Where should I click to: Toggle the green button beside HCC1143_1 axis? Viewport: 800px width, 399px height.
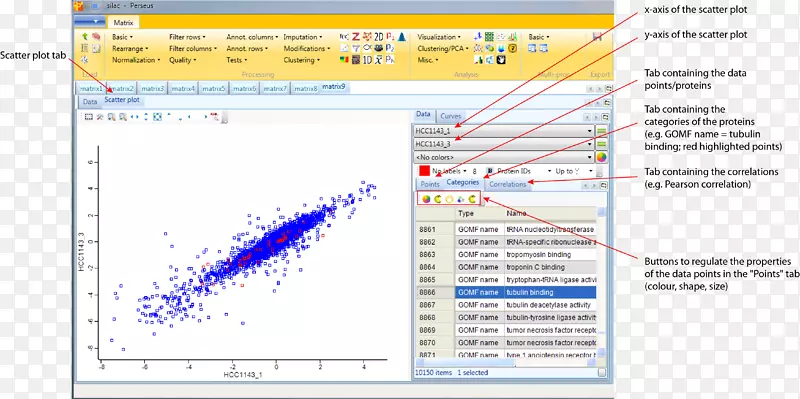[602, 131]
